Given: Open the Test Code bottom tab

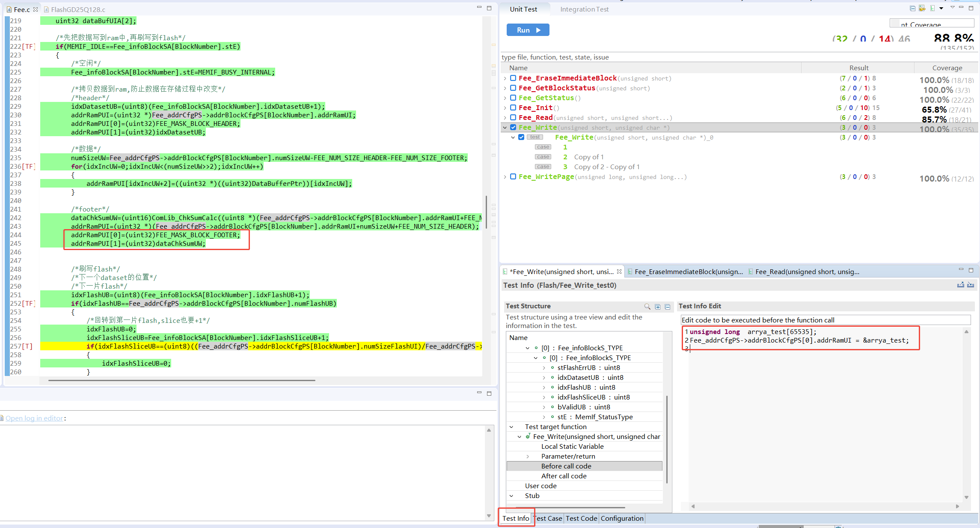Looking at the screenshot, I should [581, 518].
